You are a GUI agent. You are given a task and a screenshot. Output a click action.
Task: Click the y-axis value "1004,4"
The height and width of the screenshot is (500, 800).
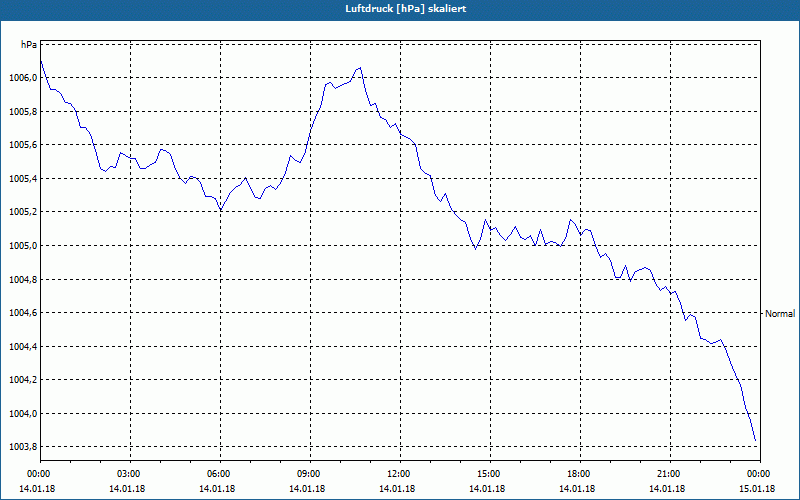23,347
